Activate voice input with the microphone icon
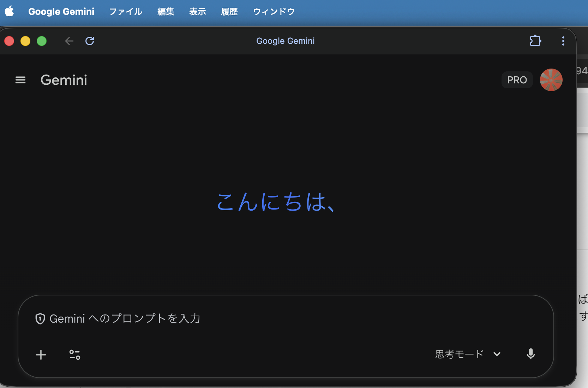The width and height of the screenshot is (588, 388). tap(531, 354)
